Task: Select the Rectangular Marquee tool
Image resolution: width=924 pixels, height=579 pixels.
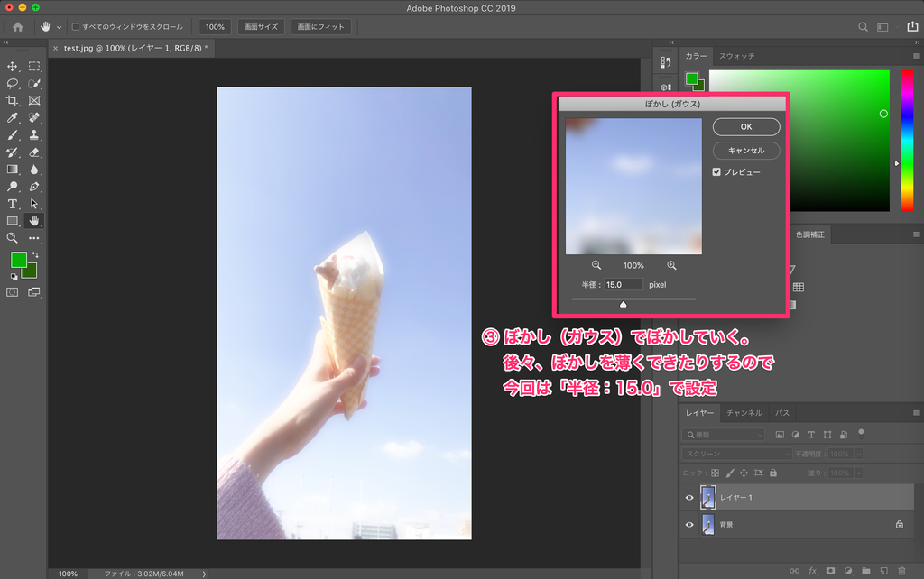Action: [34, 67]
